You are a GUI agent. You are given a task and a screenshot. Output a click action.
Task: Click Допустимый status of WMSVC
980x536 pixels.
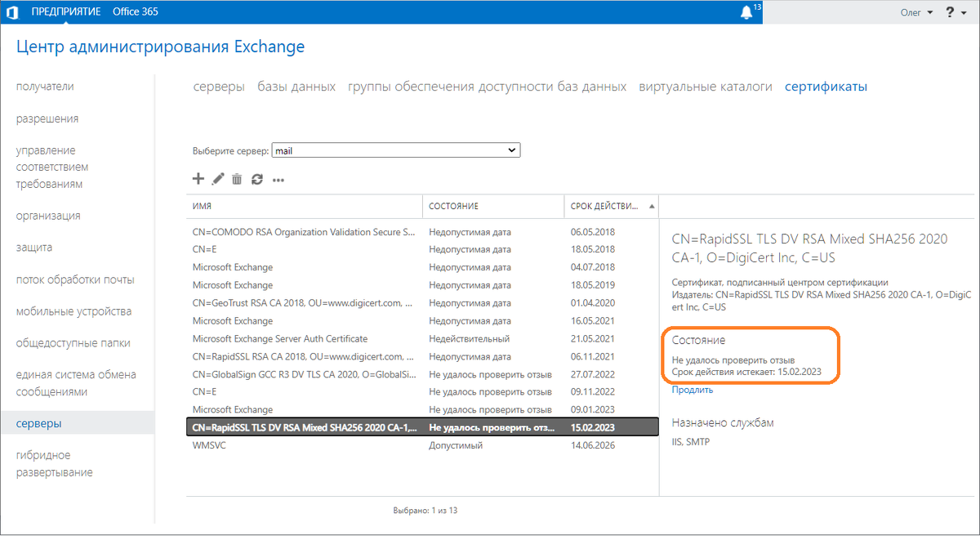(456, 445)
